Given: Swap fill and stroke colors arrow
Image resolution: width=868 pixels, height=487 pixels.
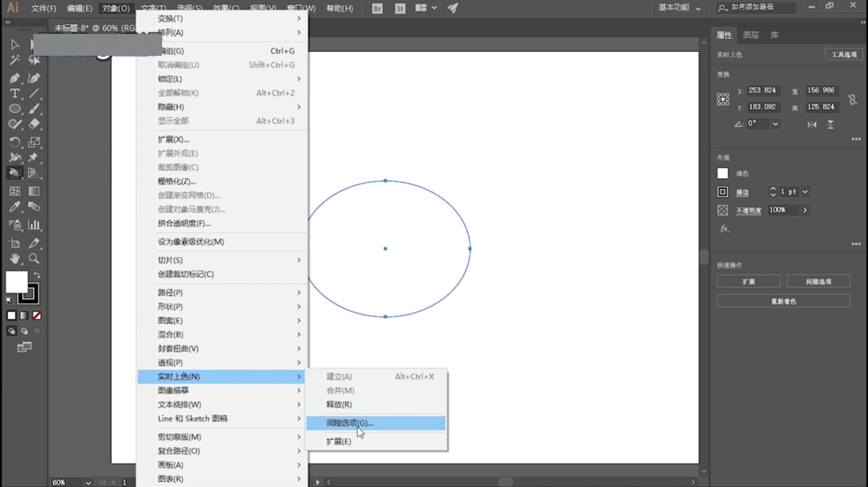Looking at the screenshot, I should pos(37,276).
